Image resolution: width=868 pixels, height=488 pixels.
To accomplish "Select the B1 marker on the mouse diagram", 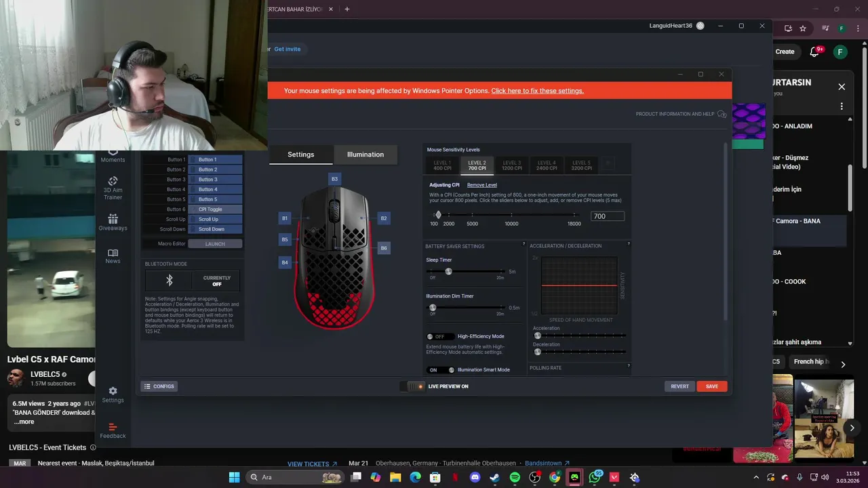I will tap(285, 218).
